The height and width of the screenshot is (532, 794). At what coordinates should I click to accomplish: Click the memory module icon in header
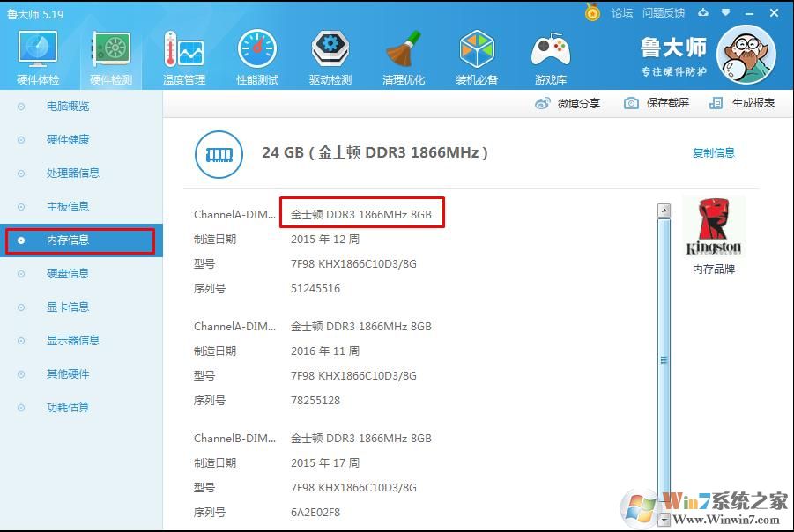point(219,154)
